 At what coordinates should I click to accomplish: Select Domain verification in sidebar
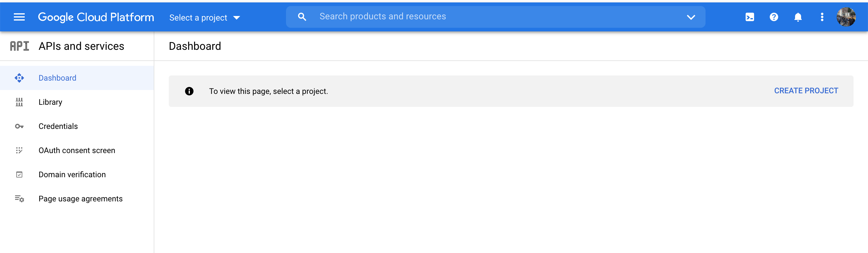pos(72,175)
